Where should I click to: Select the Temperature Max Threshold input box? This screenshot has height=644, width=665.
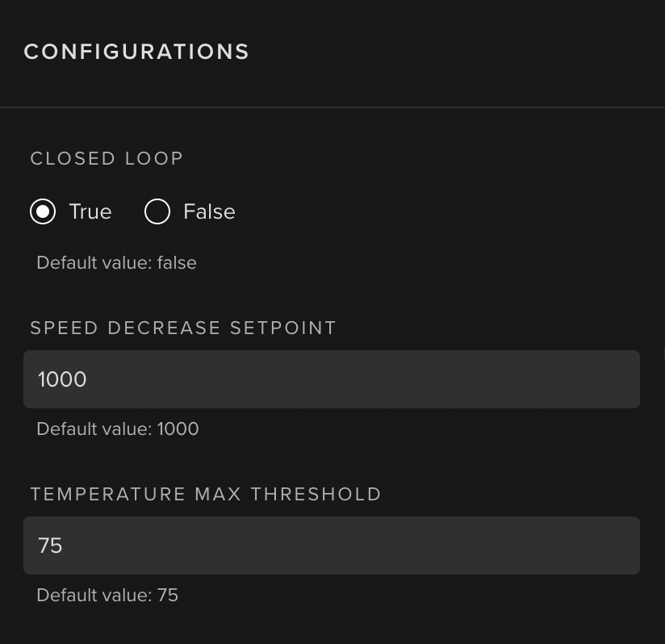(332, 546)
